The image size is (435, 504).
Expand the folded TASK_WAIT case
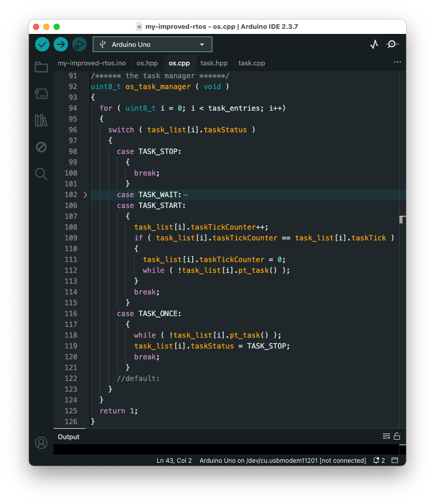(86, 195)
